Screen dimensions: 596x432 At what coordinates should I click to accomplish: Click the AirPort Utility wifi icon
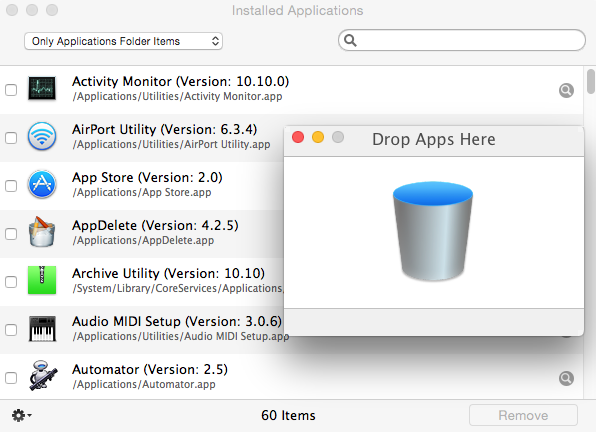42,136
